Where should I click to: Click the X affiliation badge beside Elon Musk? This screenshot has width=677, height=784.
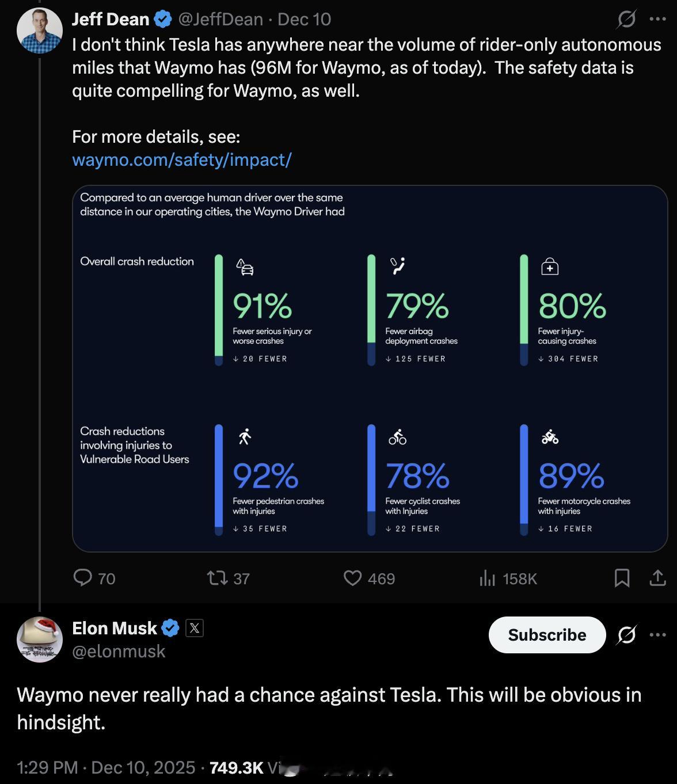(195, 628)
